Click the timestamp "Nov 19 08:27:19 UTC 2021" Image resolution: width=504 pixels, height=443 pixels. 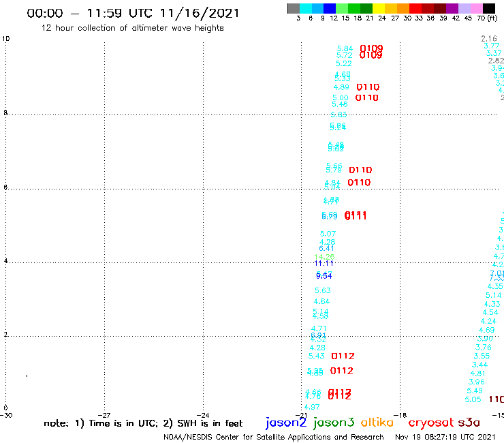point(445,437)
